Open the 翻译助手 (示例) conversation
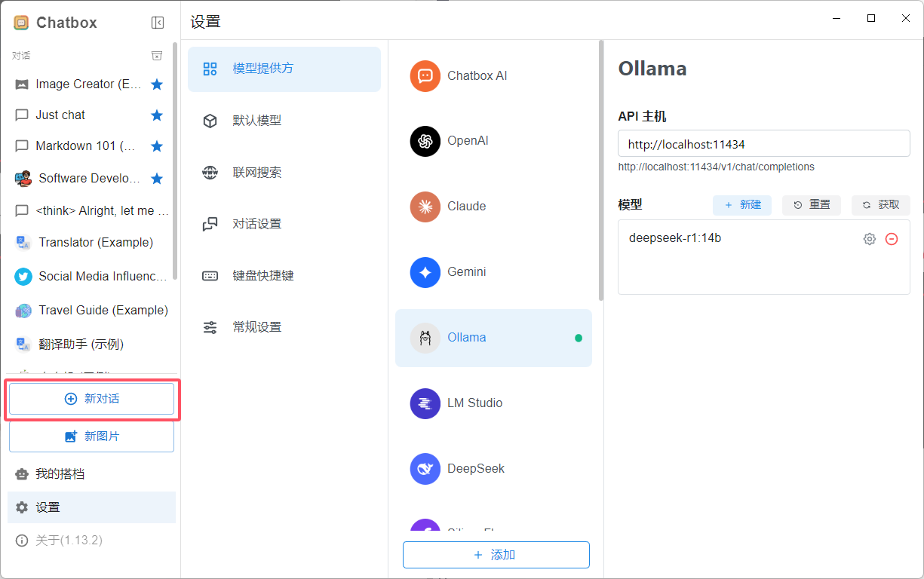Screen dimensions: 924x579 tap(89, 345)
